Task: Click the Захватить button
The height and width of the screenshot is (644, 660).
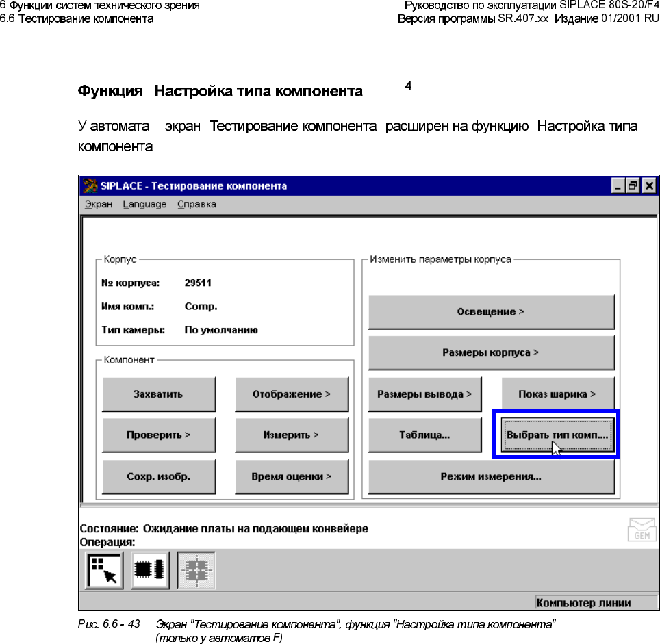Action: (x=159, y=394)
